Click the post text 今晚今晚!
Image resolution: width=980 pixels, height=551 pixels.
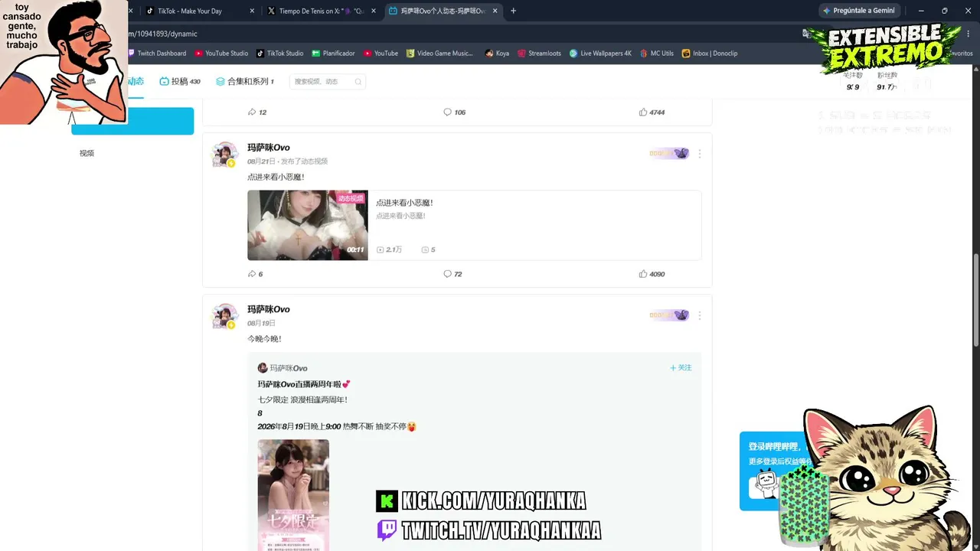point(264,339)
